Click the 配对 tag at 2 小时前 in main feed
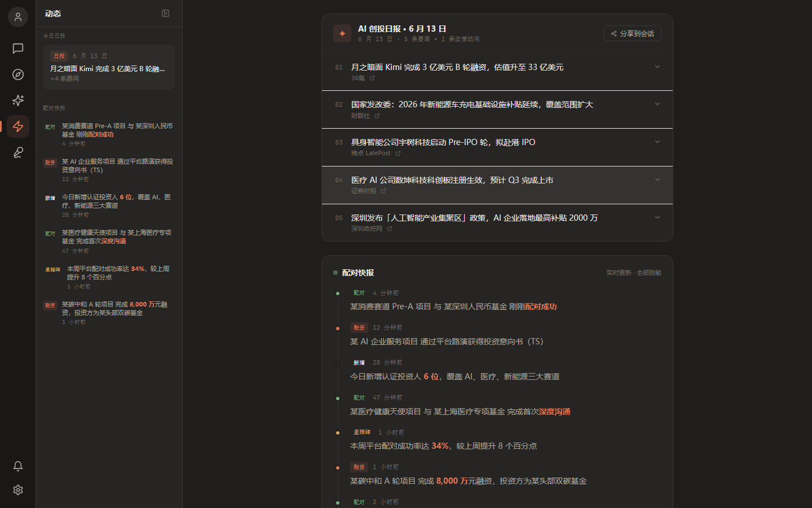Screen dimensions: 812x508 pyautogui.click(x=359, y=502)
